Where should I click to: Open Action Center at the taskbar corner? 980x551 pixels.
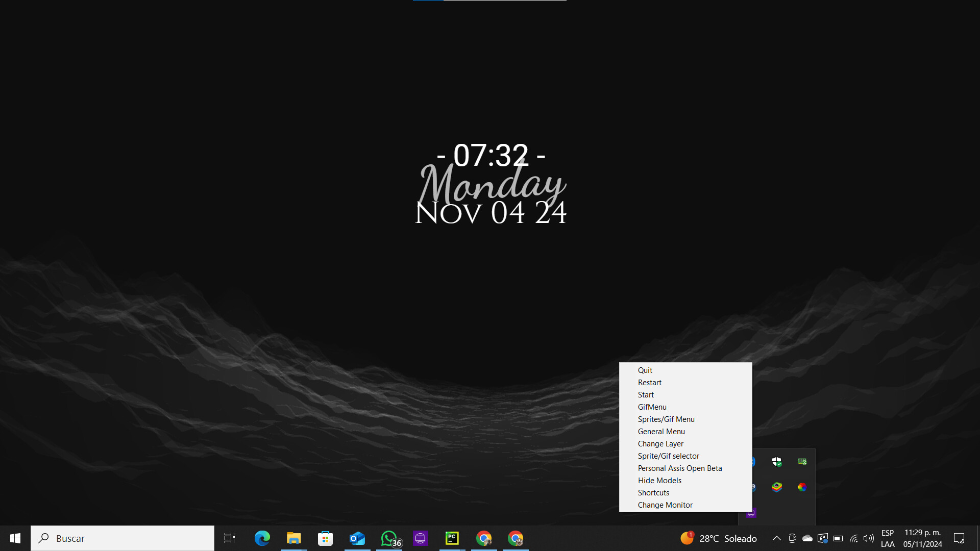[x=960, y=538]
